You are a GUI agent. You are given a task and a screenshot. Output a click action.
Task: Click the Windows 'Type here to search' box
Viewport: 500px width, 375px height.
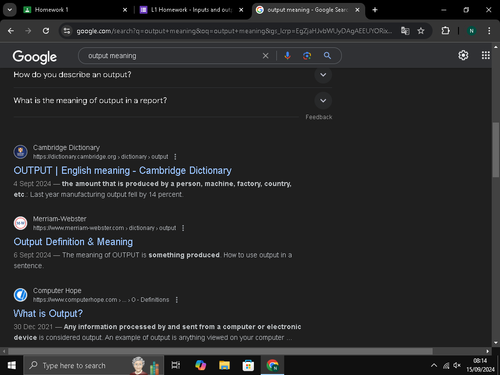tap(93, 365)
